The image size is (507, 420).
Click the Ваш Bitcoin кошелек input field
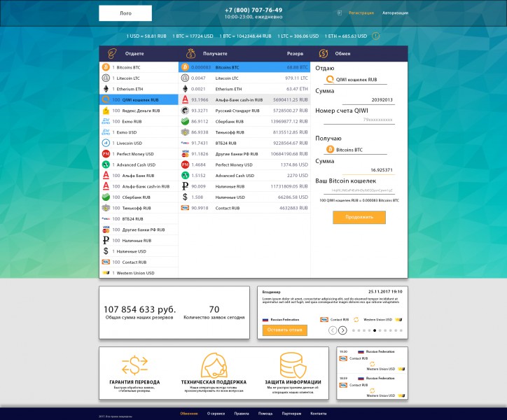click(359, 190)
